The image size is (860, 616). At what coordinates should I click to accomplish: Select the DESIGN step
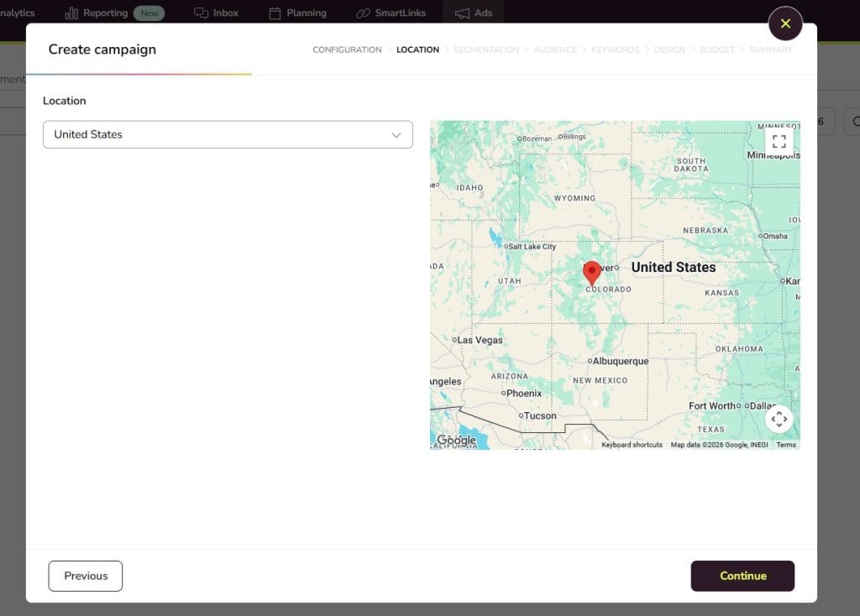click(x=669, y=50)
